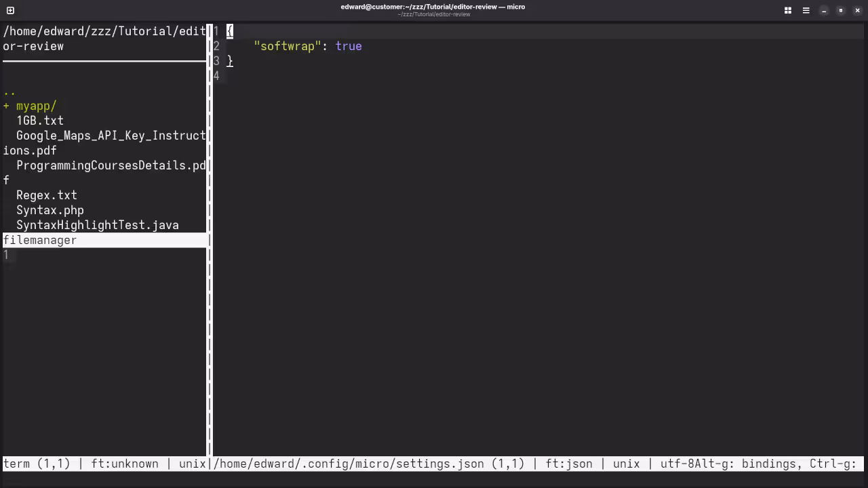
Task: Place the cursor on the softwrap true line
Action: 307,46
